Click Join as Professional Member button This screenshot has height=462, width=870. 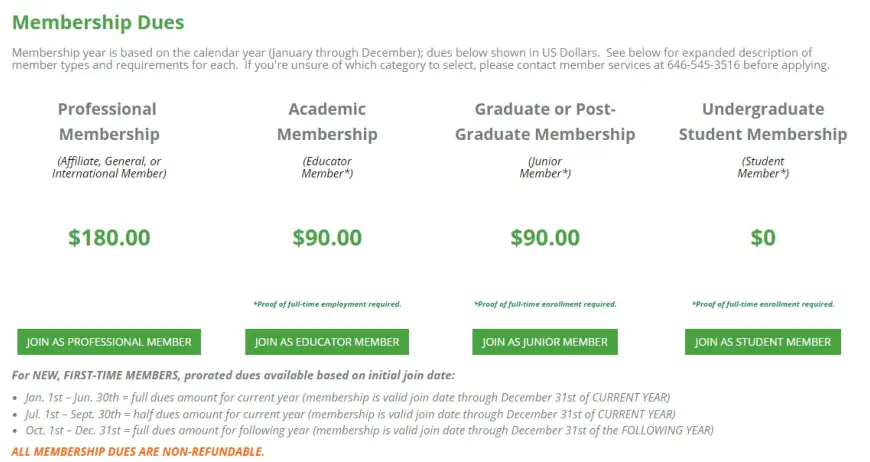(109, 342)
